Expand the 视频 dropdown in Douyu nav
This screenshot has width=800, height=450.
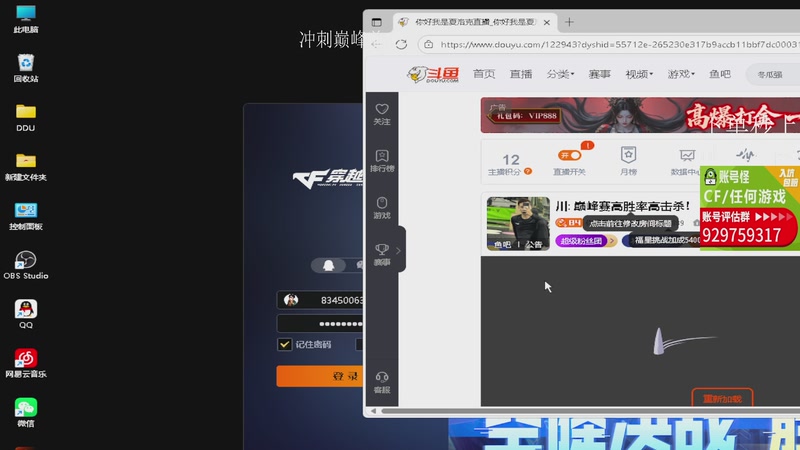(x=639, y=74)
